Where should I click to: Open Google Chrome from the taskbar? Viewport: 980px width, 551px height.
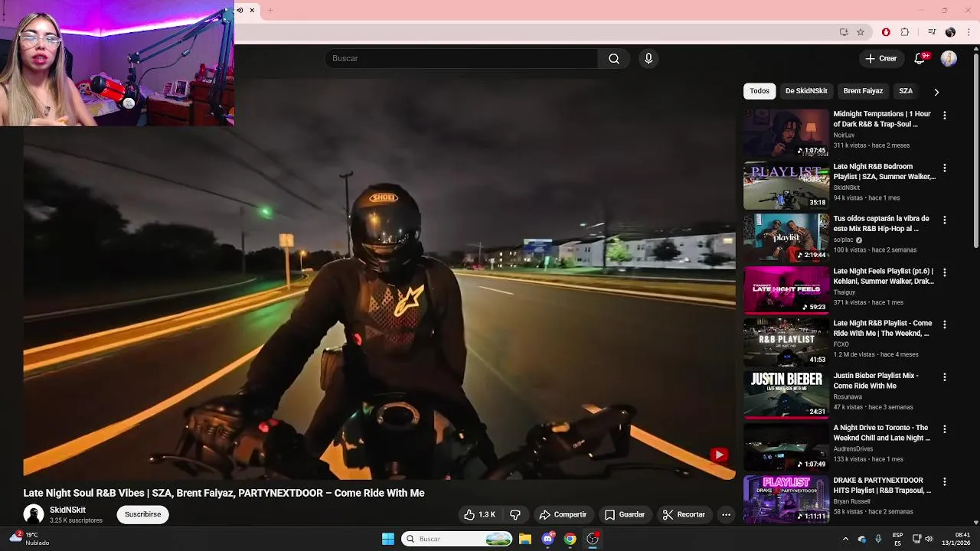point(570,539)
